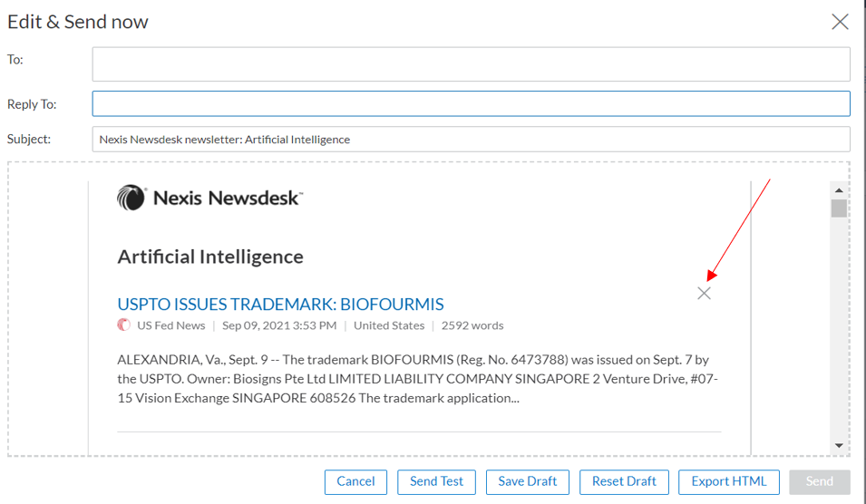Viewport: 866px width, 504px height.
Task: Remove the BIOFOURMIS article with its X icon
Action: coord(704,293)
